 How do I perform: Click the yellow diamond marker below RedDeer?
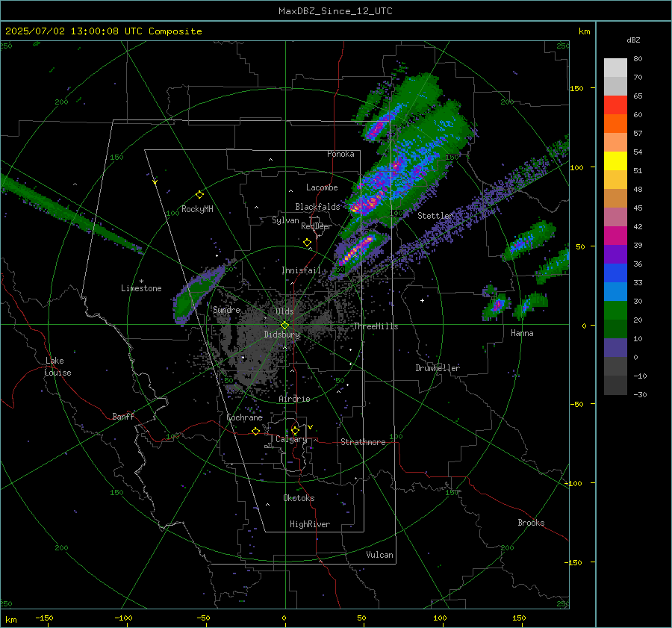point(308,243)
